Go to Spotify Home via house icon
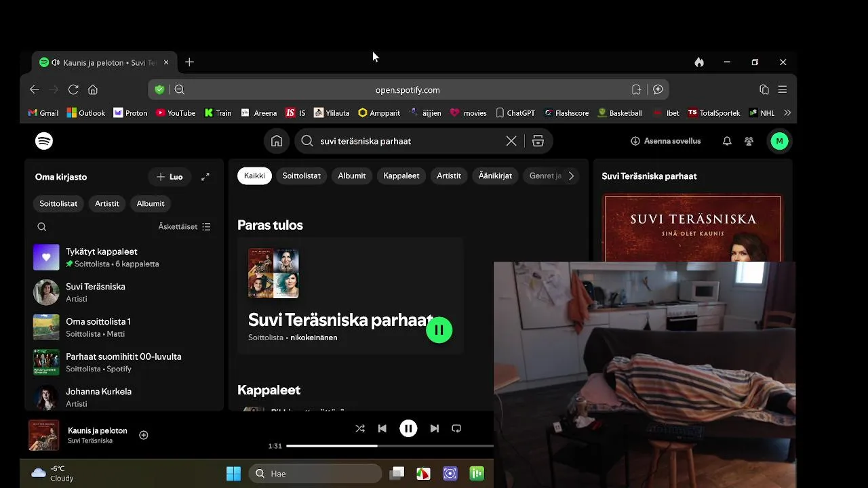 coord(277,141)
